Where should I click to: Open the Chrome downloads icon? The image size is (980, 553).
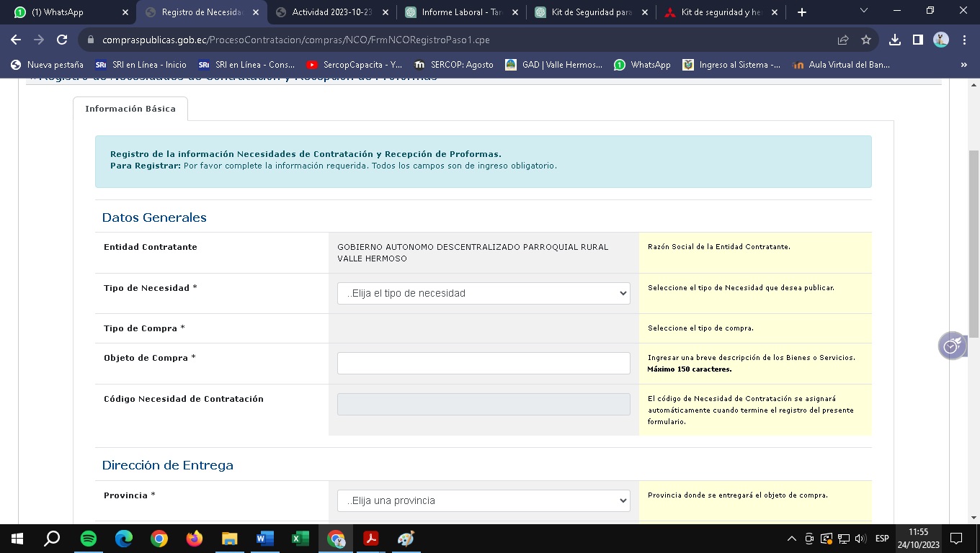(895, 40)
